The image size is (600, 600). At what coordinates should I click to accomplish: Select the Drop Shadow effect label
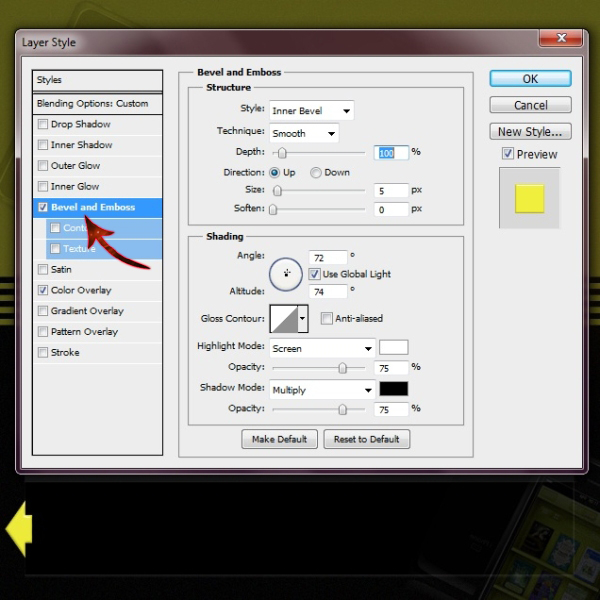click(x=81, y=124)
